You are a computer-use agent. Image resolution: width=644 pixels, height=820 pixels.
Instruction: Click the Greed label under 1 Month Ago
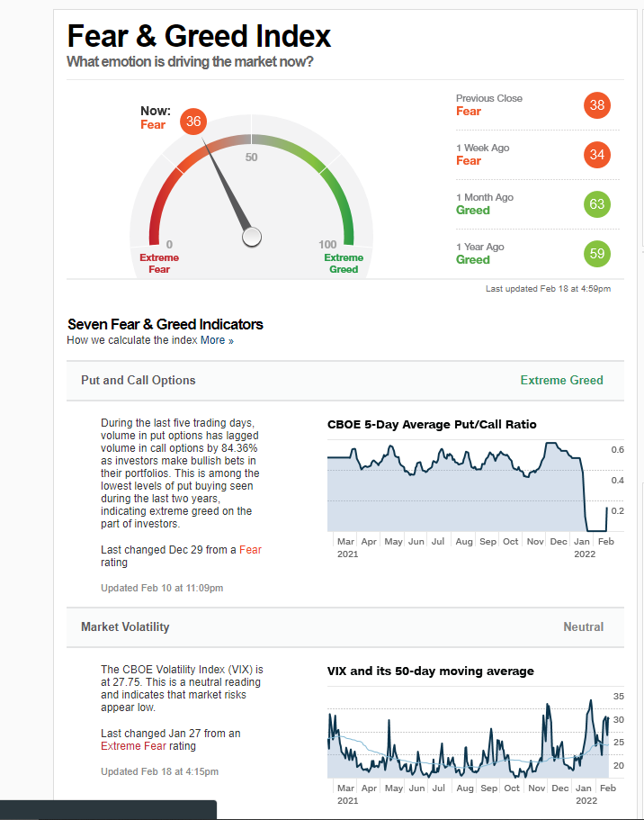pos(473,210)
